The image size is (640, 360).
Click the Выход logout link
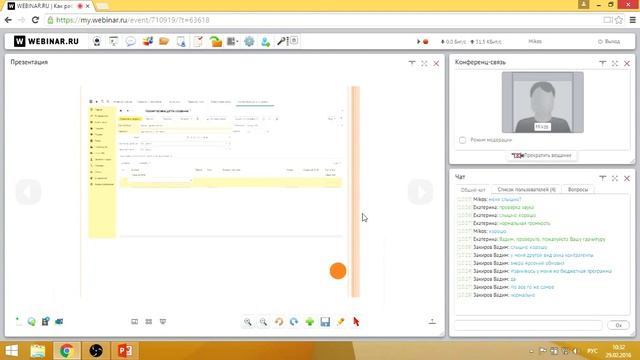609,42
